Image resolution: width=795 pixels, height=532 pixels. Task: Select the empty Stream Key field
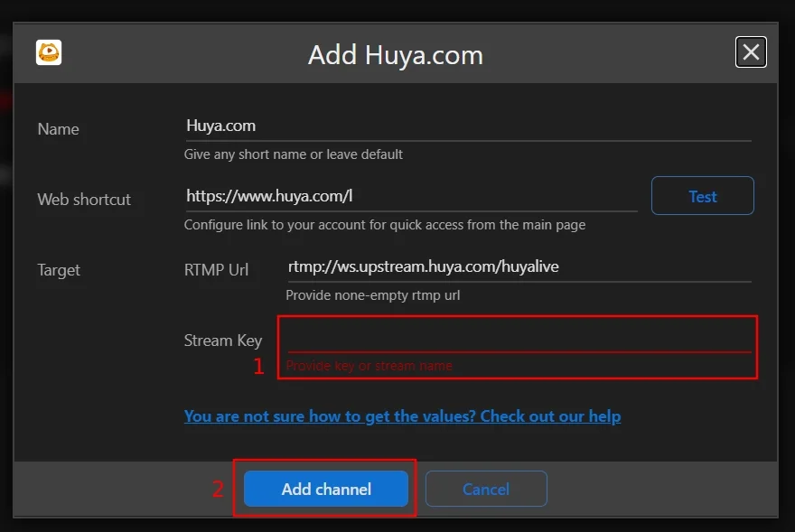519,339
